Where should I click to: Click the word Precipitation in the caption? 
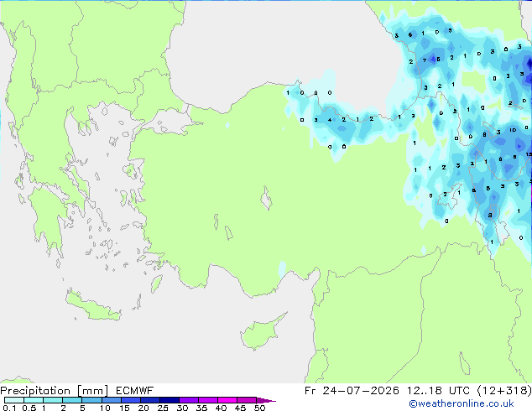coord(35,391)
